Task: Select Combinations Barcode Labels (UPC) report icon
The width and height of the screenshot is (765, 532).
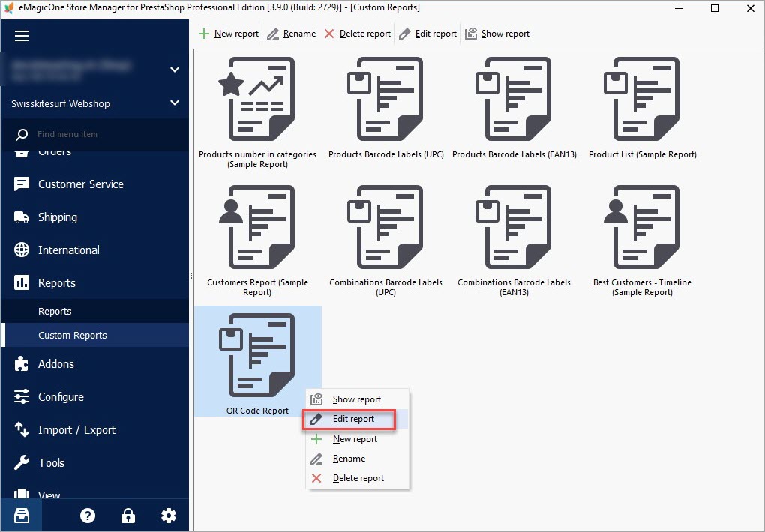Action: click(x=385, y=227)
